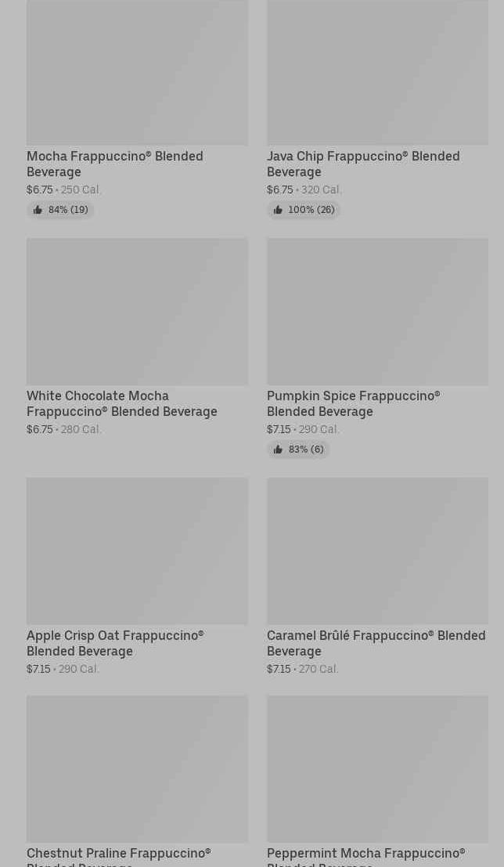504x867 pixels.
Task: Select Caramel Brûlé Frappuccino Blended Beverage title
Action: coord(376,642)
